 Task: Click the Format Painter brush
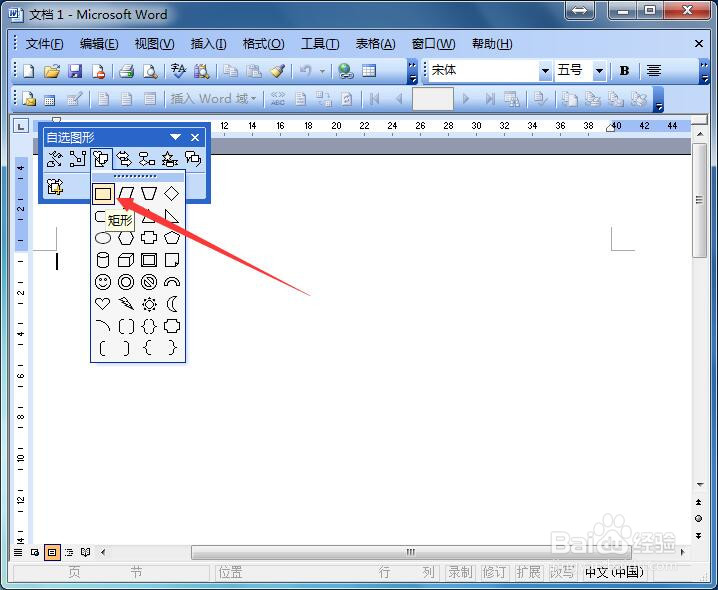[277, 71]
